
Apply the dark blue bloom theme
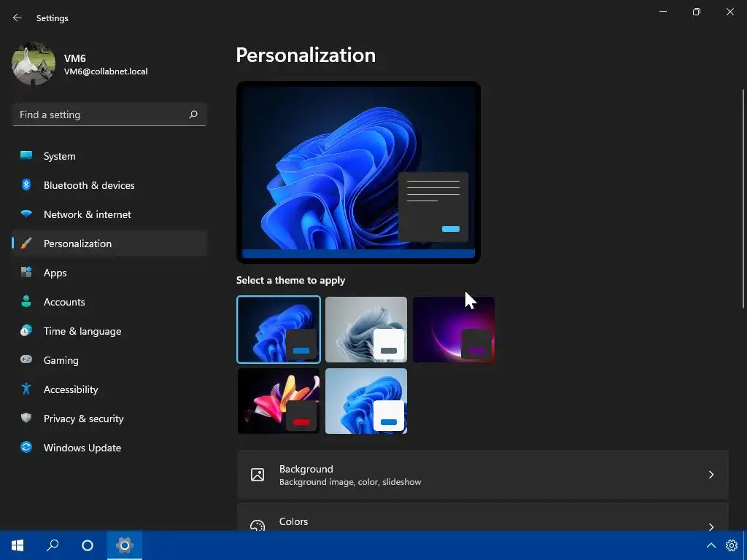[279, 330]
